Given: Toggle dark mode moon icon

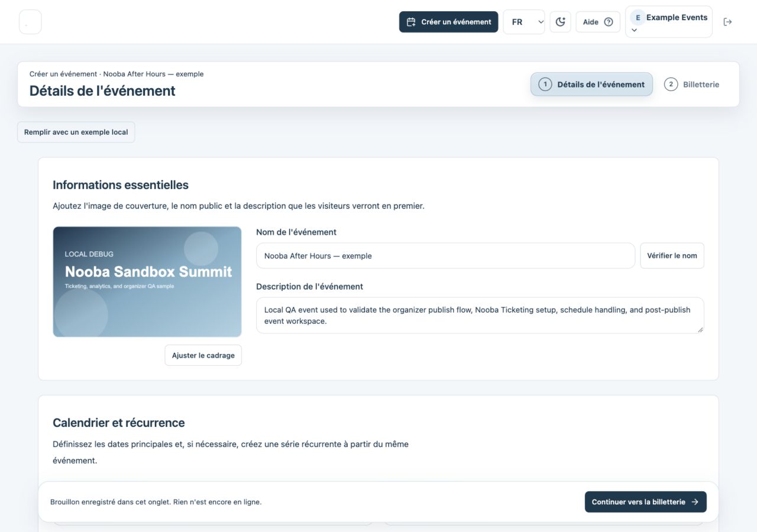Looking at the screenshot, I should 560,22.
